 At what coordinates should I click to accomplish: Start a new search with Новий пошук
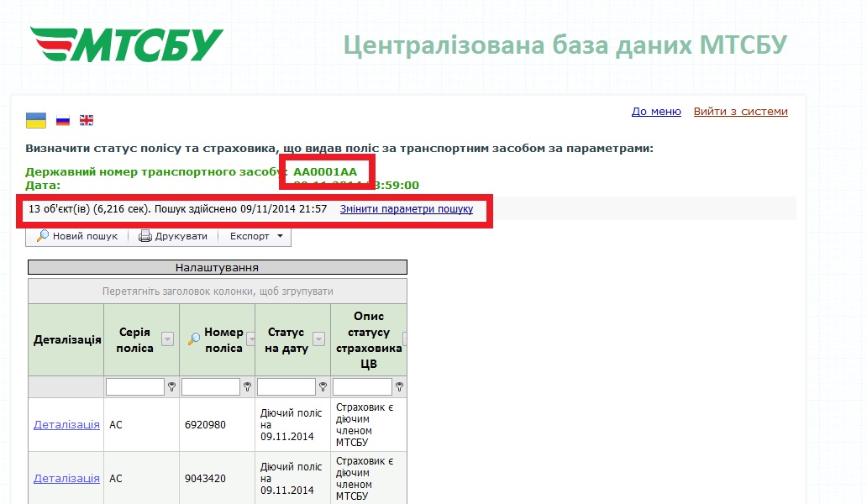point(77,236)
